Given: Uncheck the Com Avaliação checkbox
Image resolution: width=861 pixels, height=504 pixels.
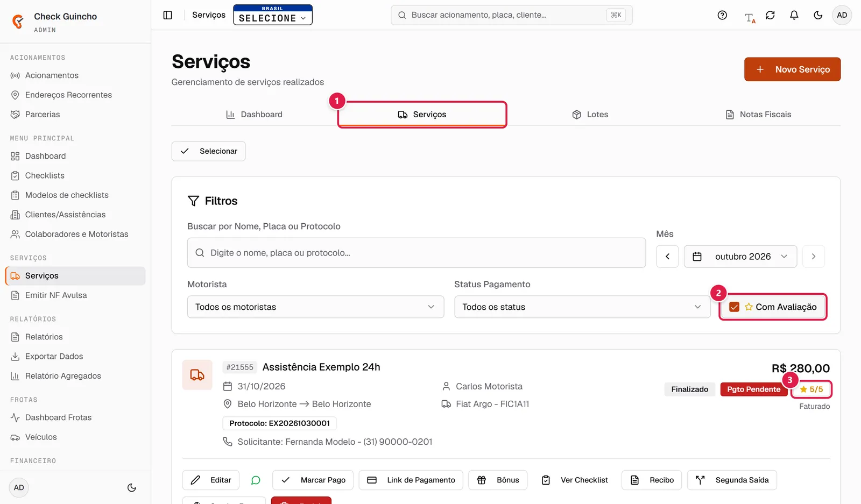Looking at the screenshot, I should (734, 307).
